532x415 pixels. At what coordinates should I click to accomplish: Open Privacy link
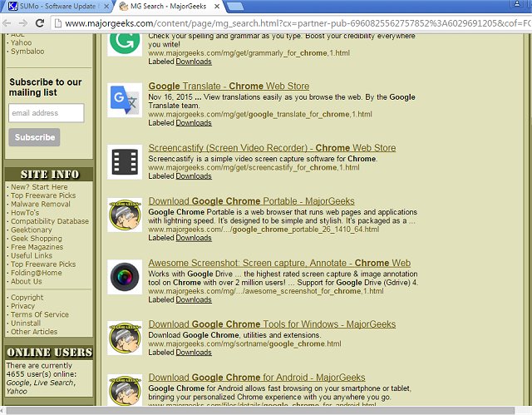[22, 306]
